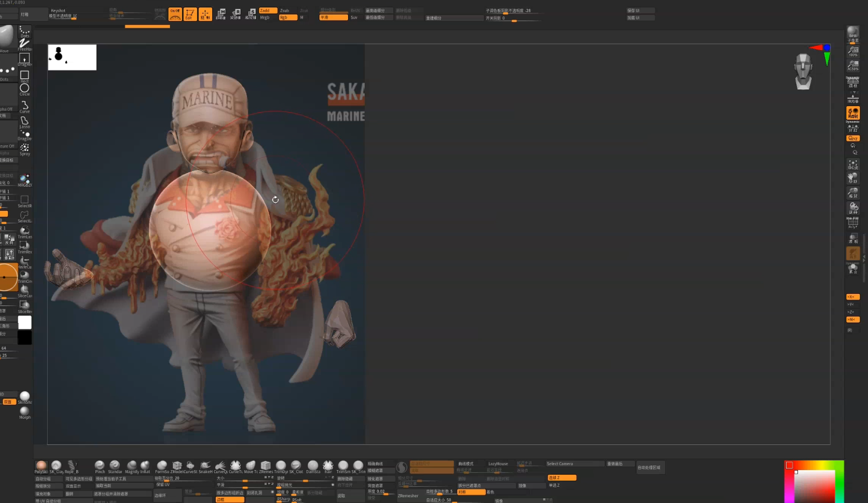
Task: Adjust the 大小 size slider
Action: [245, 478]
